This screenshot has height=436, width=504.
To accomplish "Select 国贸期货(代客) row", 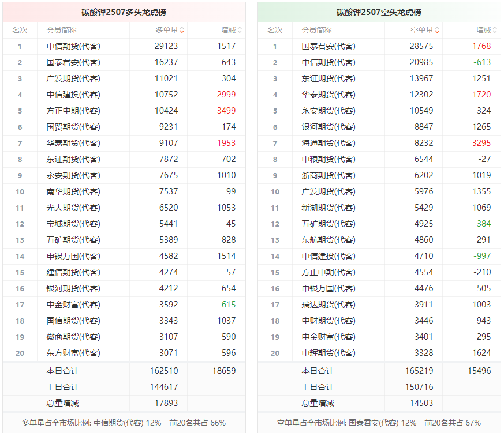I will 124,127.
